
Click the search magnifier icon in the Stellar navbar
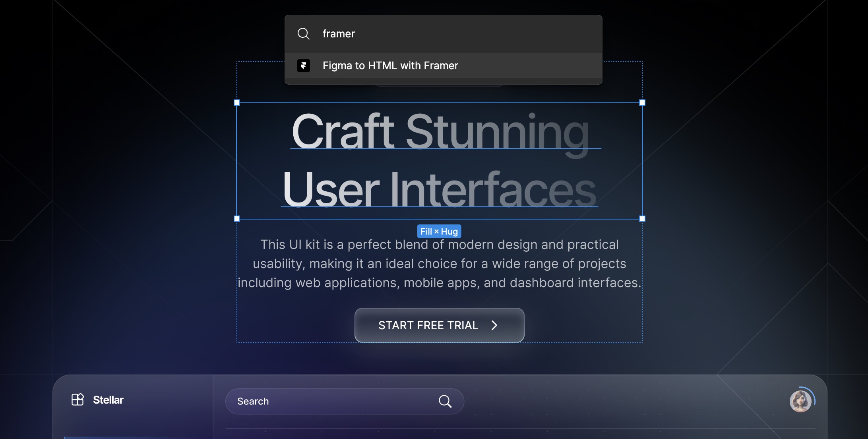pyautogui.click(x=446, y=401)
